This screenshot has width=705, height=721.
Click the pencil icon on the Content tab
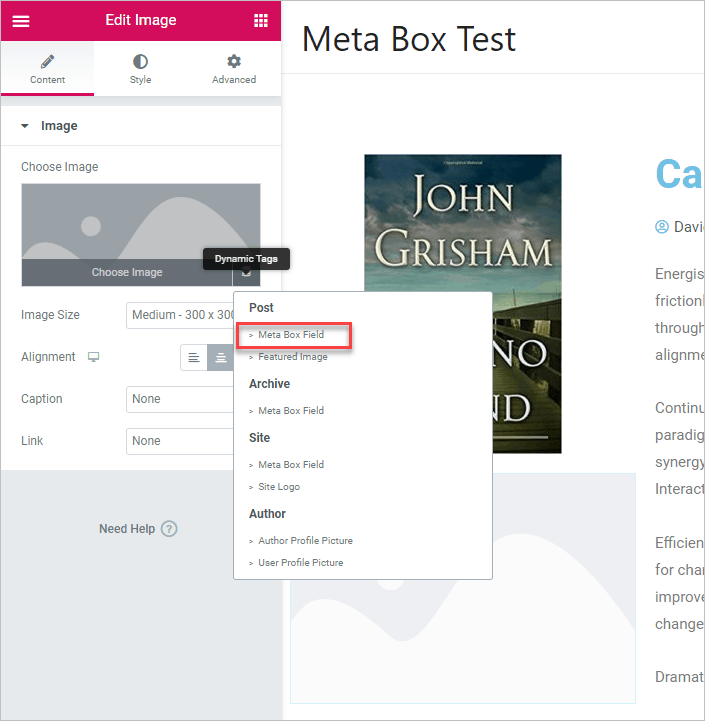coord(47,62)
